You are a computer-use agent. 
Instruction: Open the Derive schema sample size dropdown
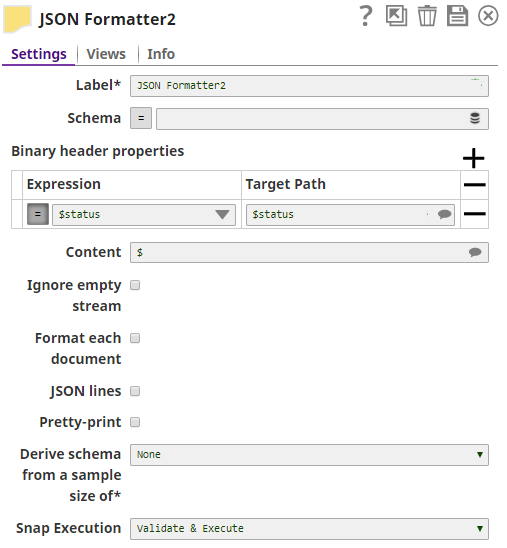(x=309, y=455)
